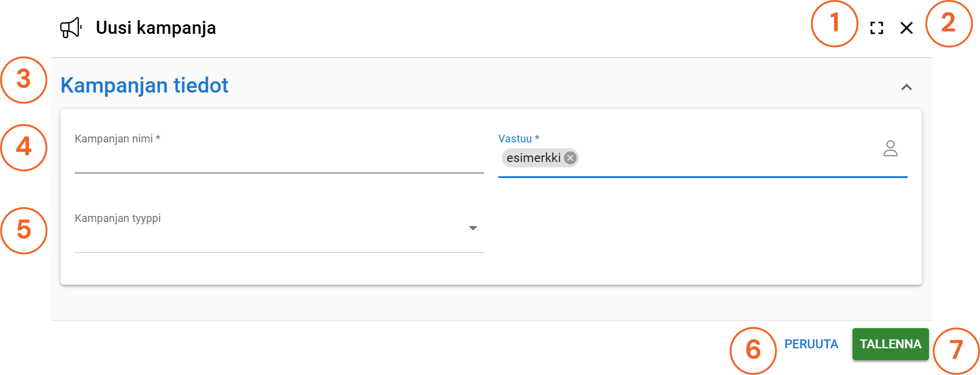The image size is (980, 375).
Task: Select the circled number 3 marker
Action: [24, 80]
